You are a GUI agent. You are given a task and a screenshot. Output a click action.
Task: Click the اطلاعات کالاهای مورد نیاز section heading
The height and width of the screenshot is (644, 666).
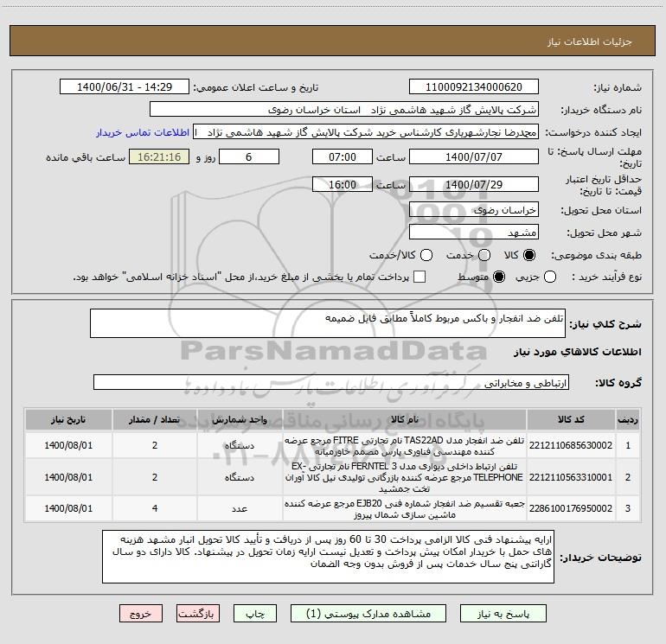pos(577,352)
